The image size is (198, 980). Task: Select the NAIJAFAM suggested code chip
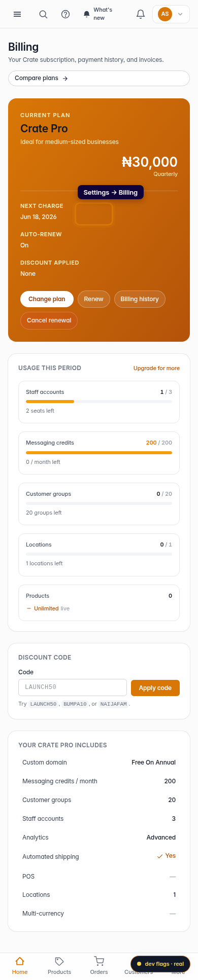click(113, 704)
